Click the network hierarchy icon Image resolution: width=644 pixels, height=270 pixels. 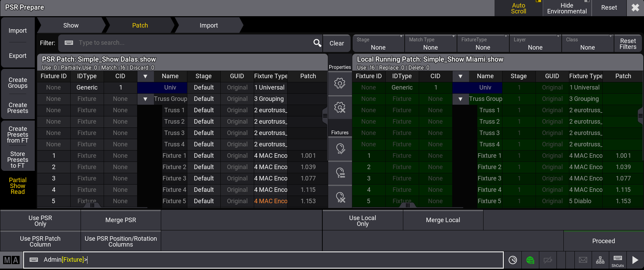(600, 260)
